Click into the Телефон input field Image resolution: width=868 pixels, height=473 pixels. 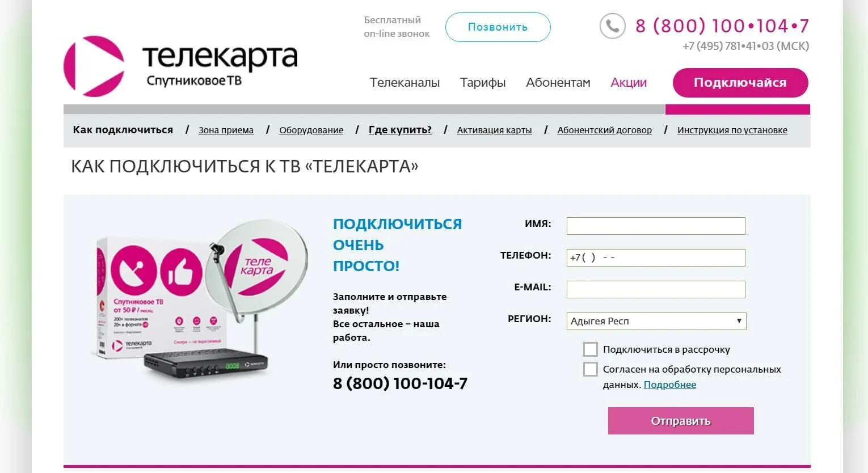pyautogui.click(x=656, y=257)
